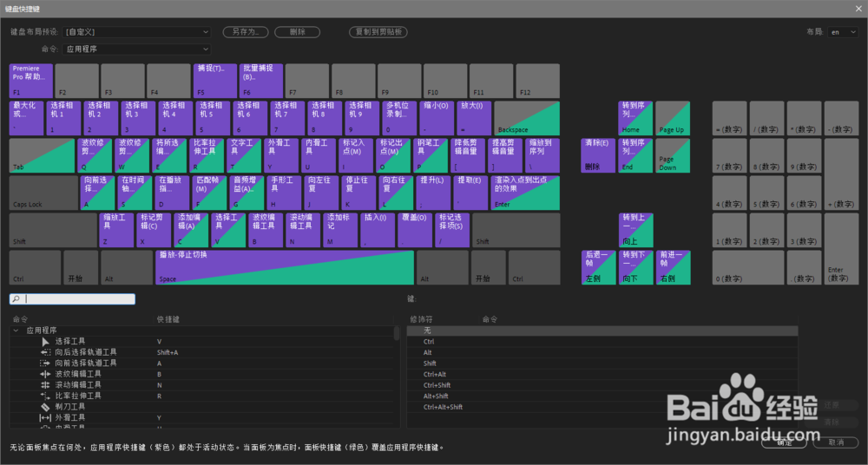868x465 pixels.
Task: Select the 放大 equals key
Action: coord(474,119)
